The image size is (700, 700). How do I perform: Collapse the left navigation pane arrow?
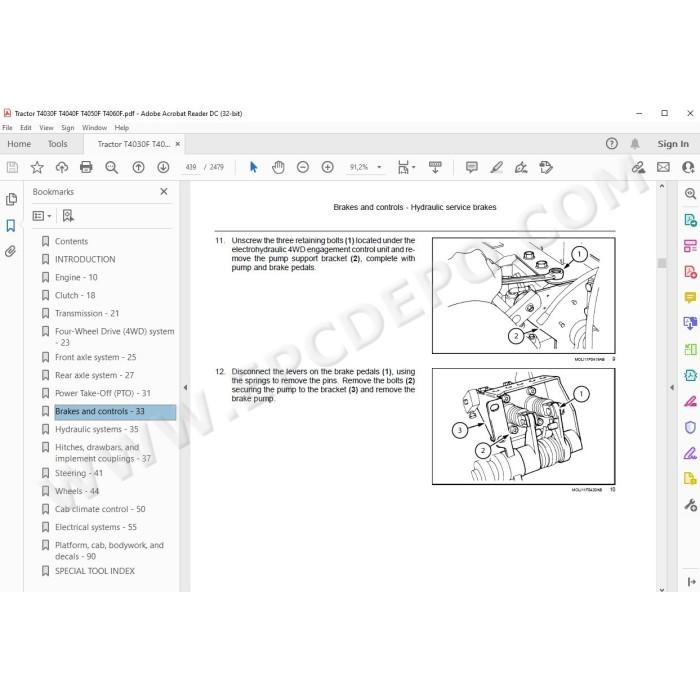point(185,388)
